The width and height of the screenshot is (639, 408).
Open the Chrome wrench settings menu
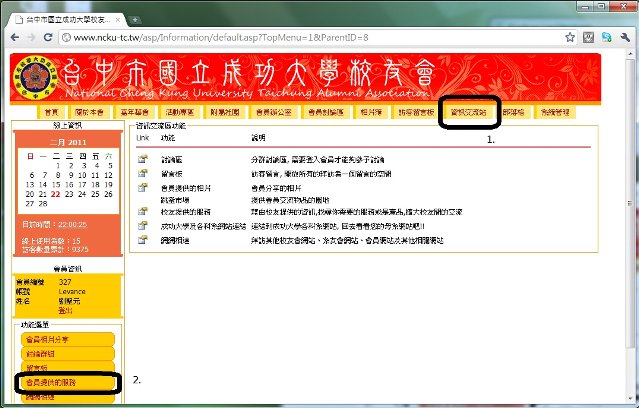[x=625, y=38]
